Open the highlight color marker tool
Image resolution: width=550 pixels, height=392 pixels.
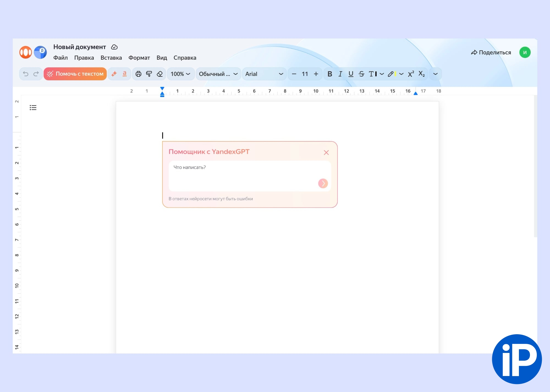(x=392, y=74)
